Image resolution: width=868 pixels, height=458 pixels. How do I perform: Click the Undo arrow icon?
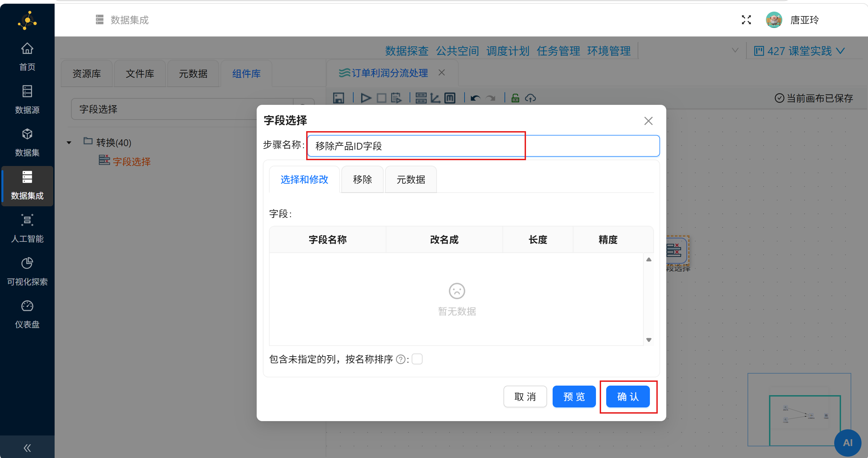click(x=475, y=98)
